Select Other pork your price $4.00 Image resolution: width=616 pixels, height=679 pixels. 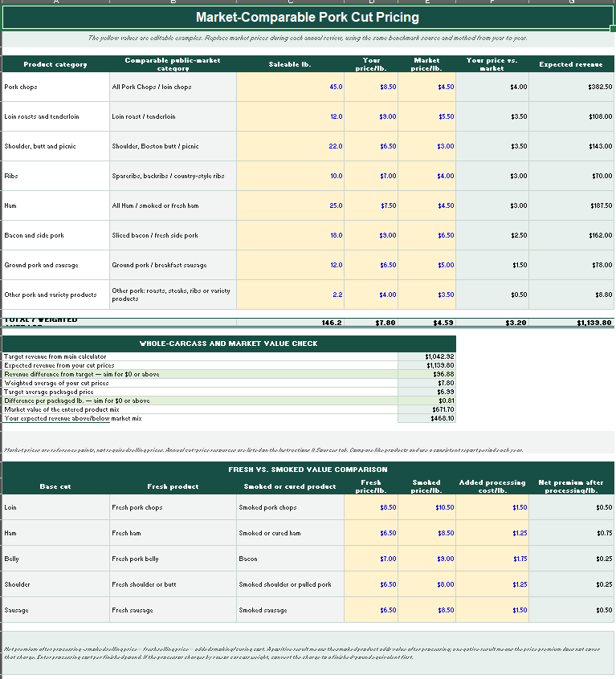tap(371, 295)
